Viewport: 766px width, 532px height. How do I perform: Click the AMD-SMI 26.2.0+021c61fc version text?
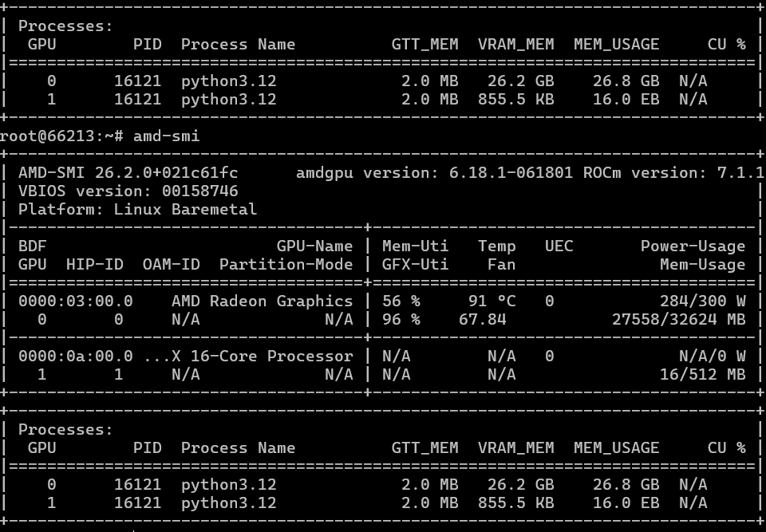128,173
